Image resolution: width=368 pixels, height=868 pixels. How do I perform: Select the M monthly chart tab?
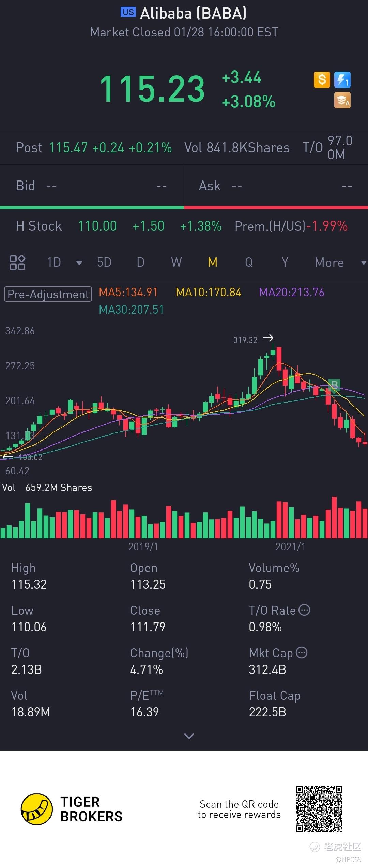(213, 263)
